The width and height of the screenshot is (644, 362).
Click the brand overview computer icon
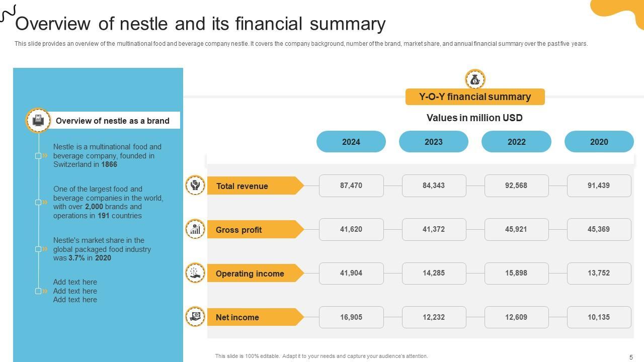(x=38, y=121)
